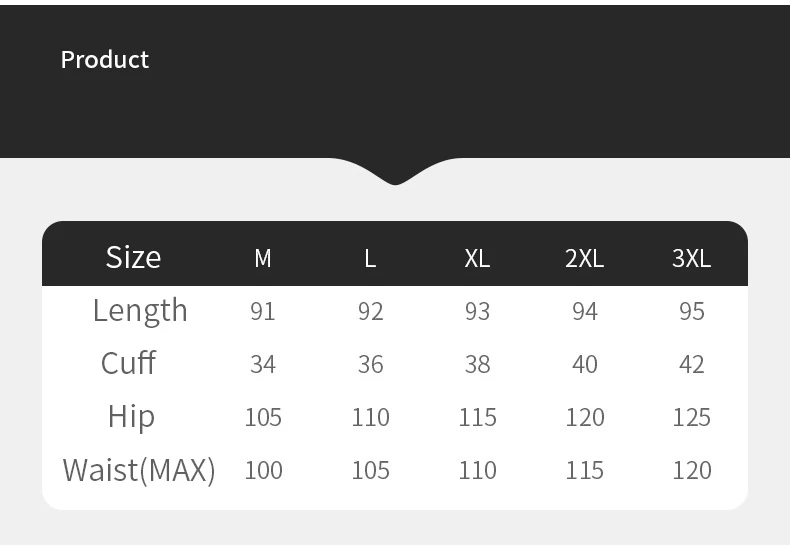This screenshot has height=547, width=790.
Task: Click Hip value 120 for size 2XL
Action: pyautogui.click(x=585, y=417)
